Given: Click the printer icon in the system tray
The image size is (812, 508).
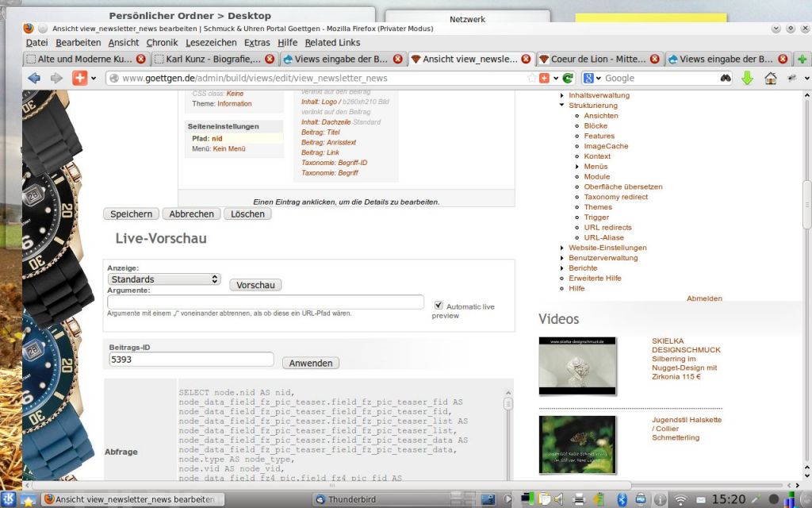Looking at the screenshot, I should 579,499.
